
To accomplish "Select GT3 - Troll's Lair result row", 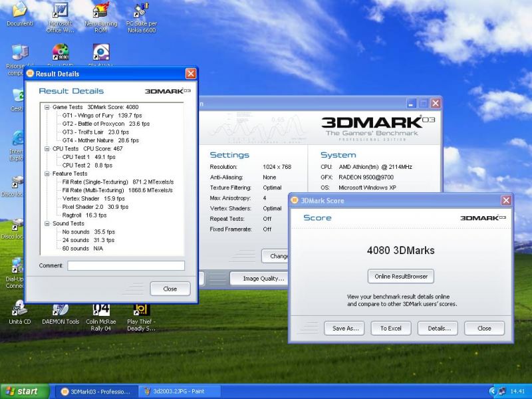I will tap(96, 132).
